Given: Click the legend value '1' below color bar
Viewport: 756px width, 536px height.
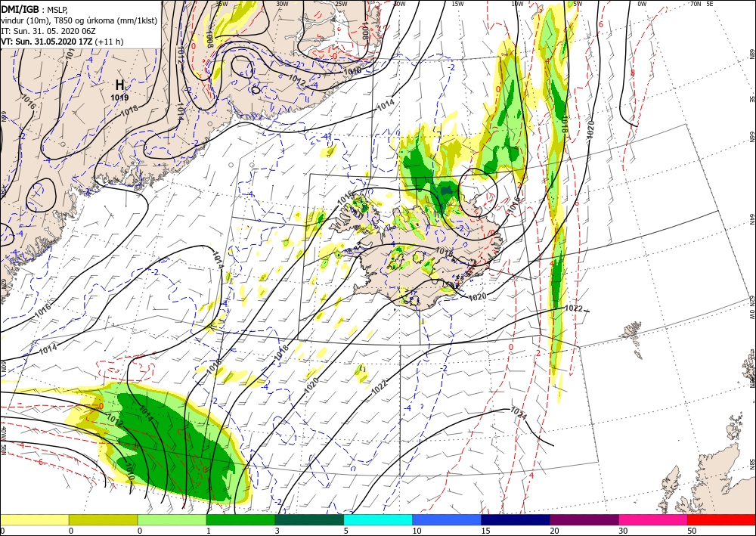Looking at the screenshot, I should coord(209,531).
